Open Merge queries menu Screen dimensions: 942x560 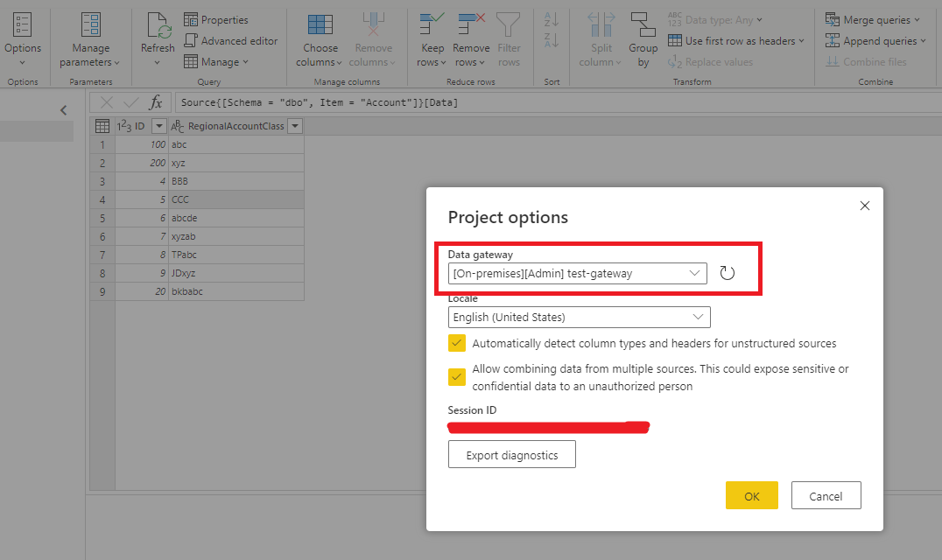coord(872,20)
